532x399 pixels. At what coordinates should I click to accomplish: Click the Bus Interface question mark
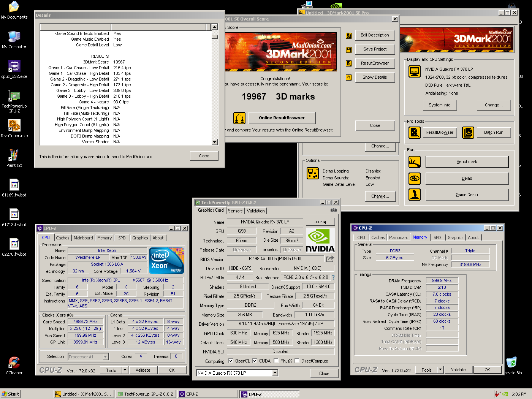point(333,277)
